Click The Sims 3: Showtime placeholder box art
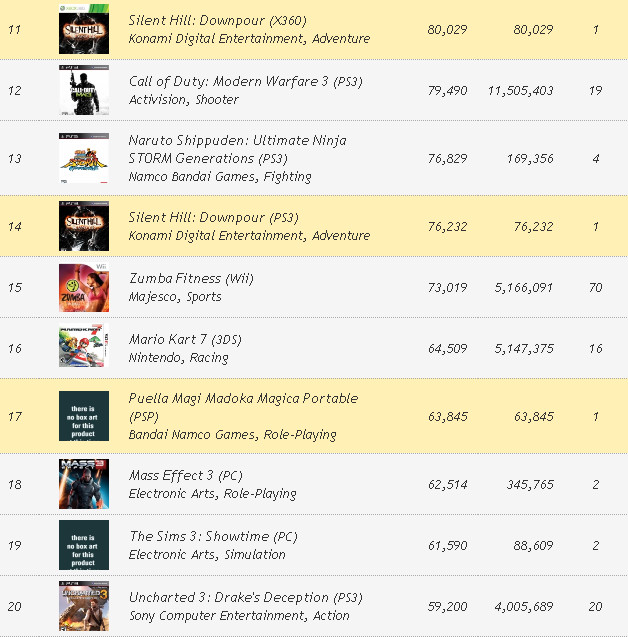The width and height of the screenshot is (628, 637). (84, 545)
